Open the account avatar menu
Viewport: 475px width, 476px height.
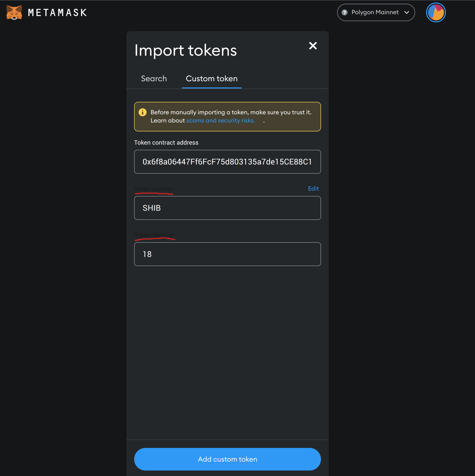[x=435, y=12]
